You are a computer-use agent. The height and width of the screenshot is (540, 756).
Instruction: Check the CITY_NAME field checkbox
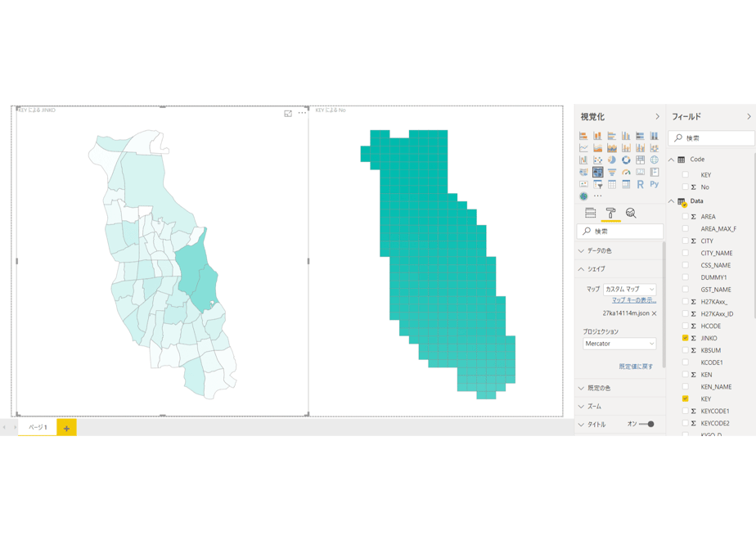pyautogui.click(x=685, y=253)
